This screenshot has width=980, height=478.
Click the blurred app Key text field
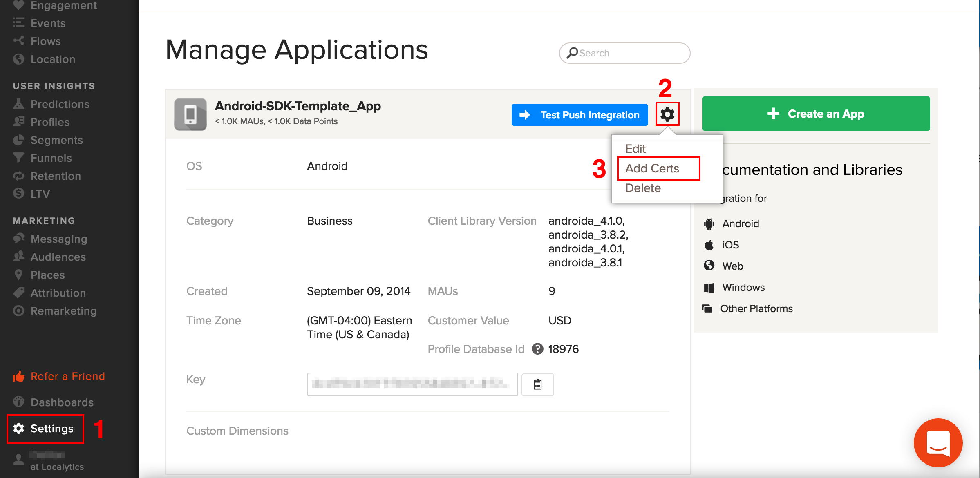412,384
